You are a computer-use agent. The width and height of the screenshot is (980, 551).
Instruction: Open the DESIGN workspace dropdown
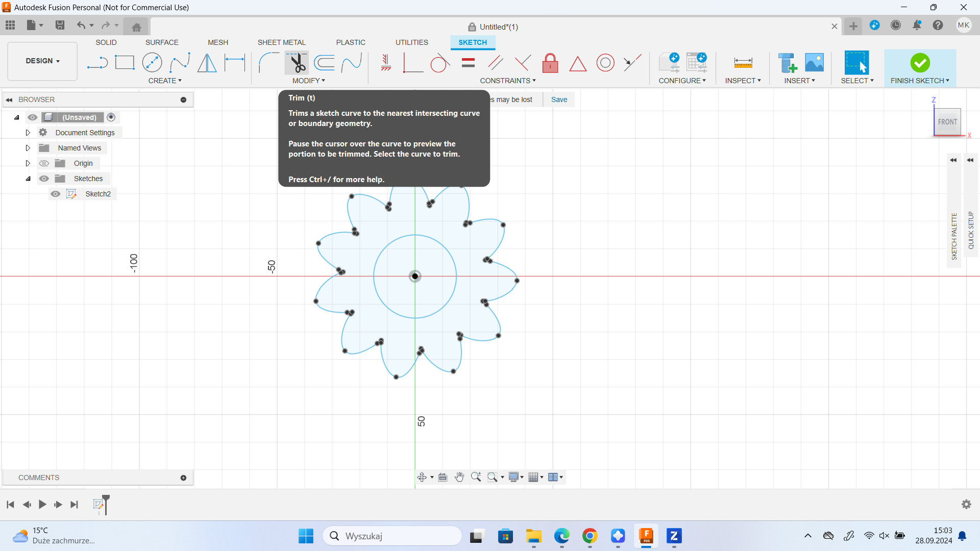click(43, 61)
